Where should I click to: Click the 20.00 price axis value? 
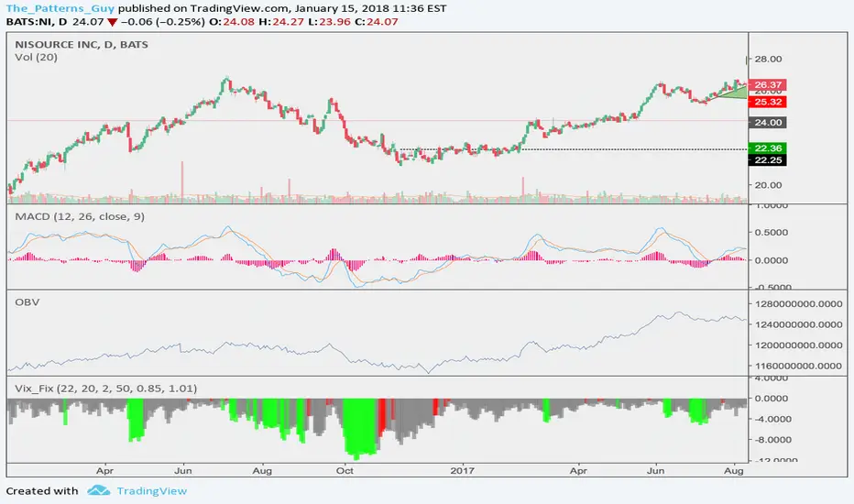pos(768,185)
